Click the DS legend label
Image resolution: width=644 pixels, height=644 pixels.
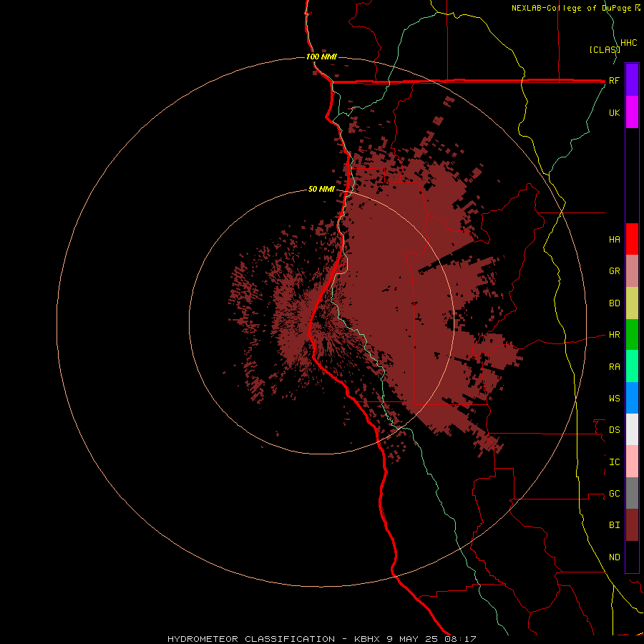point(615,430)
